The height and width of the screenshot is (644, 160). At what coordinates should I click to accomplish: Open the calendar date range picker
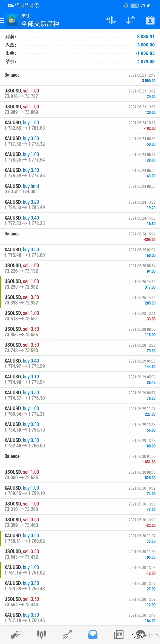coord(150,20)
